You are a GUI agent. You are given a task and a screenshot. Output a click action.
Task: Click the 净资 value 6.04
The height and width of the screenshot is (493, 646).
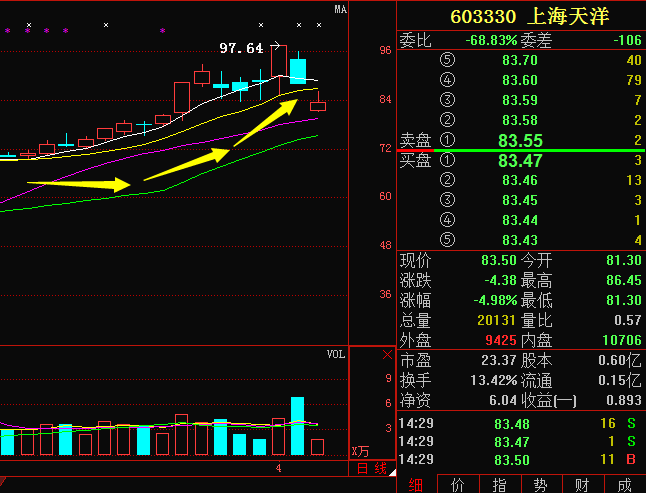[x=503, y=400]
